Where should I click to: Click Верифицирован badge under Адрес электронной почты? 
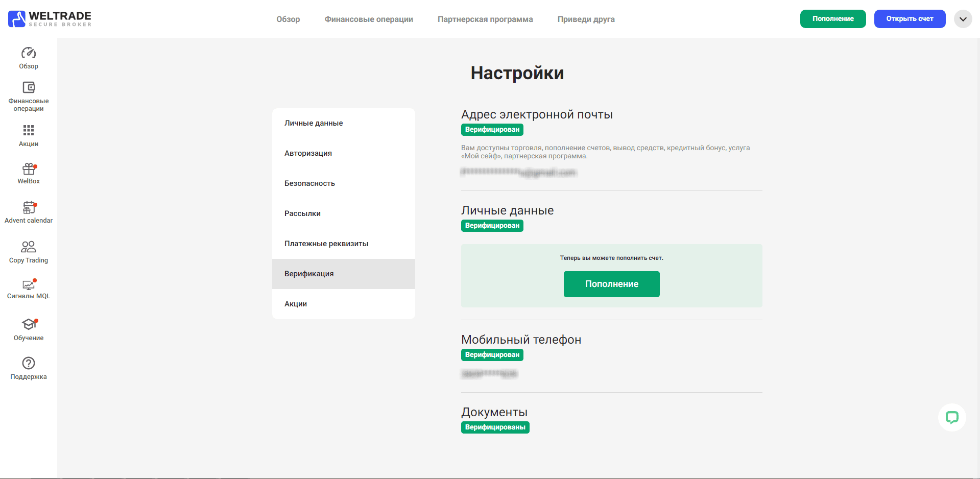[x=492, y=130]
